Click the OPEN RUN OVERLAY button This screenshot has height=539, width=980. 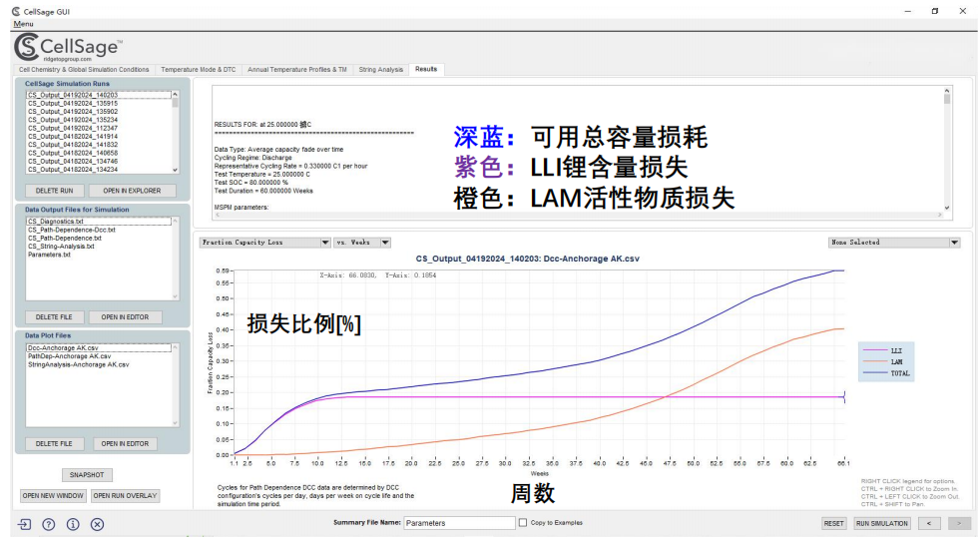tap(125, 496)
